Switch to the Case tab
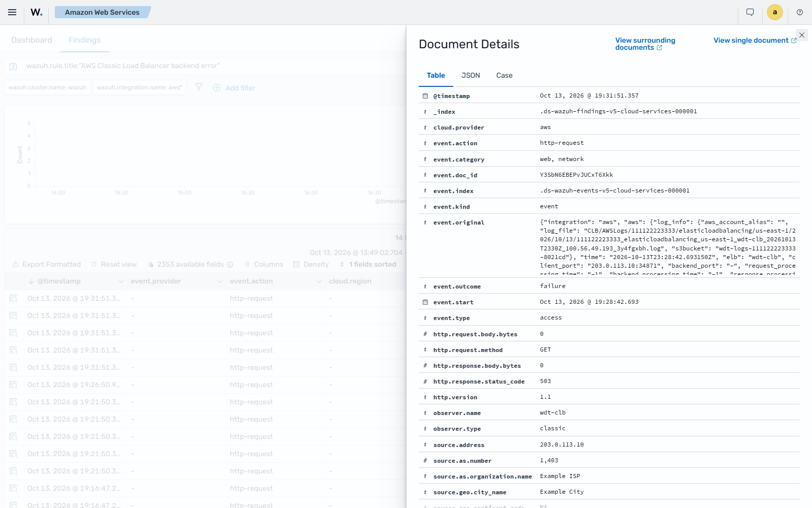812x508 pixels. [504, 75]
